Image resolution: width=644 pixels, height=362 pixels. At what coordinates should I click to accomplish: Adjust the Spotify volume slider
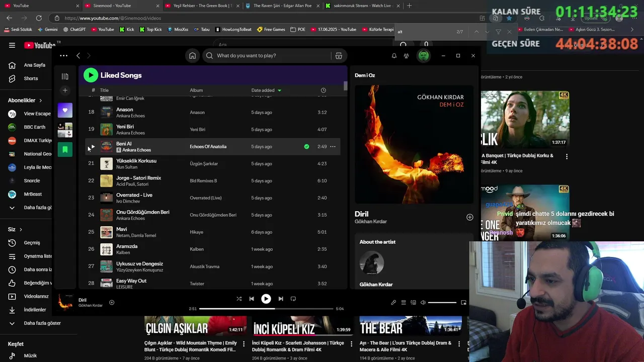coord(442,303)
